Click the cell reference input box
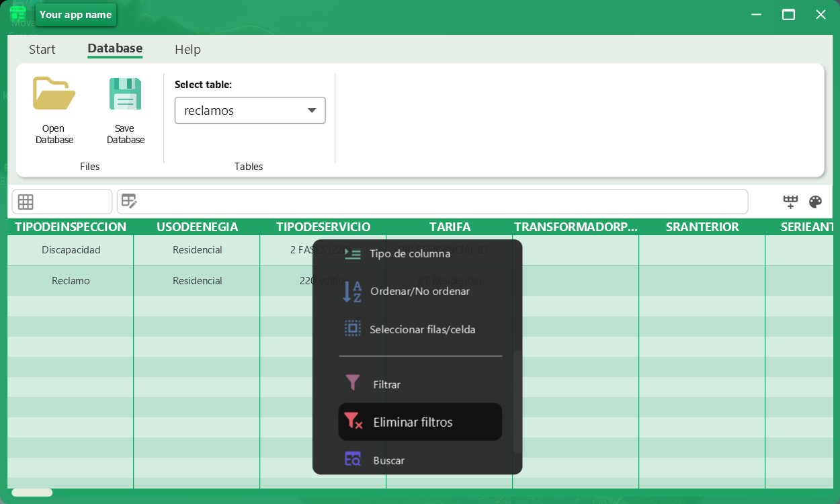The width and height of the screenshot is (840, 504). point(62,202)
